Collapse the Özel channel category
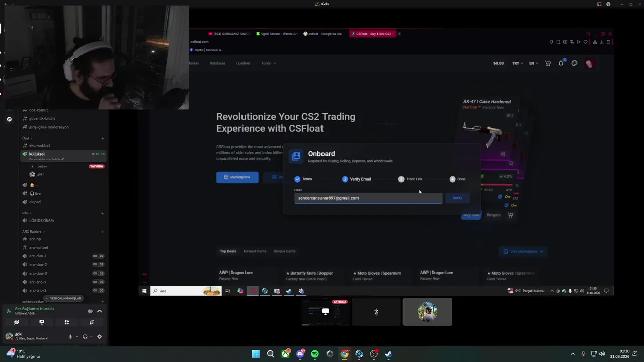644x362 pixels. click(x=27, y=138)
